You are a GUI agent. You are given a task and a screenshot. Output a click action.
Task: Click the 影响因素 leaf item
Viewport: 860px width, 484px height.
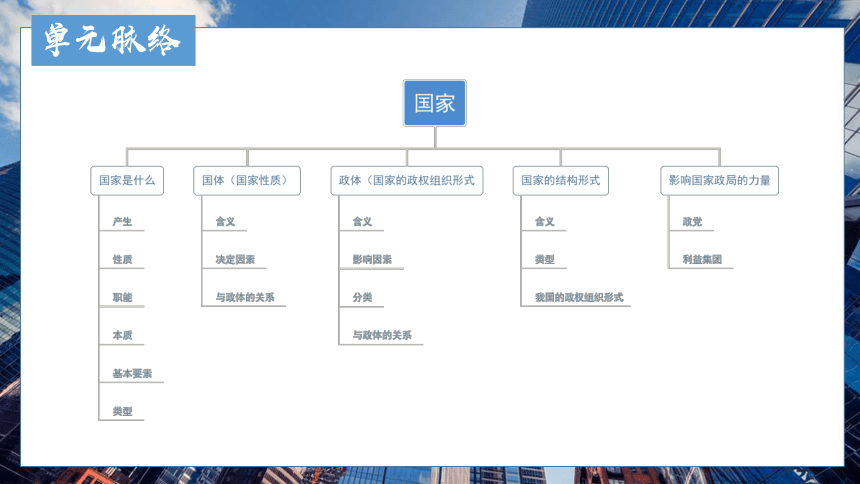pyautogui.click(x=372, y=260)
